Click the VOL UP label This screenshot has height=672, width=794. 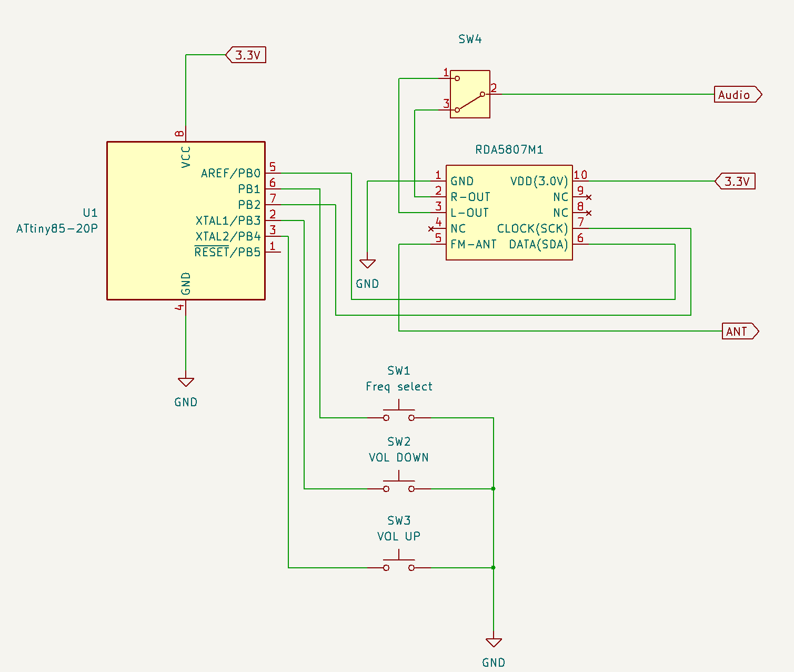[399, 536]
